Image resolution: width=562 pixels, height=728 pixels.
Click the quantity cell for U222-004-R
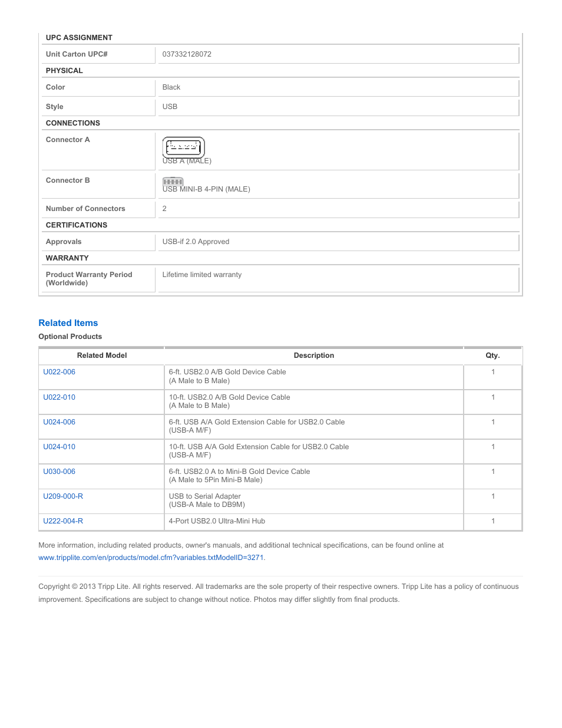493,521
